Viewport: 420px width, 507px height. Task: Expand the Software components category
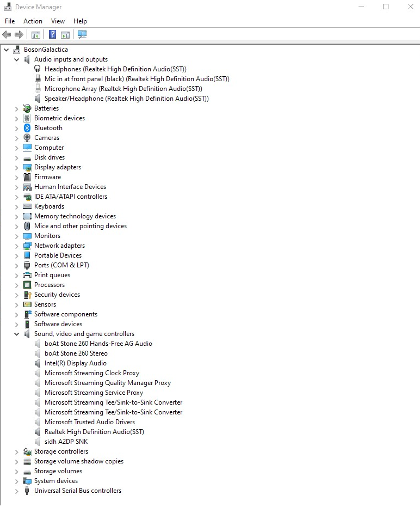click(x=16, y=315)
